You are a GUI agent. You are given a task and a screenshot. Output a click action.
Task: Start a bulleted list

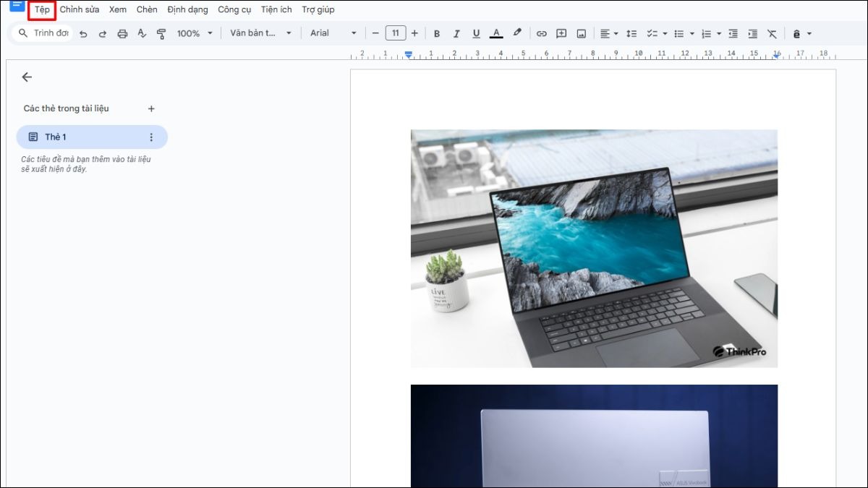point(678,33)
